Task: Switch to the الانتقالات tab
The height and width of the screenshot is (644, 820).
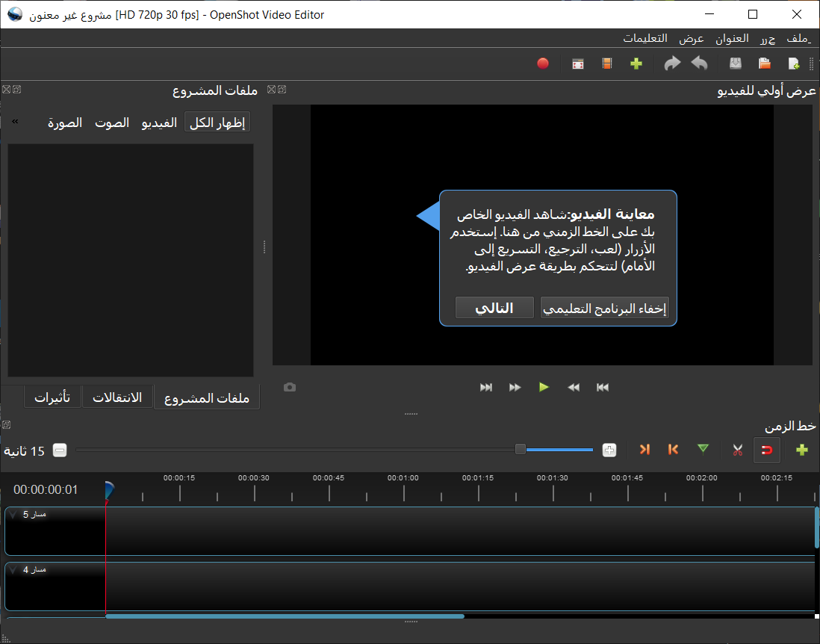Action: point(117,397)
